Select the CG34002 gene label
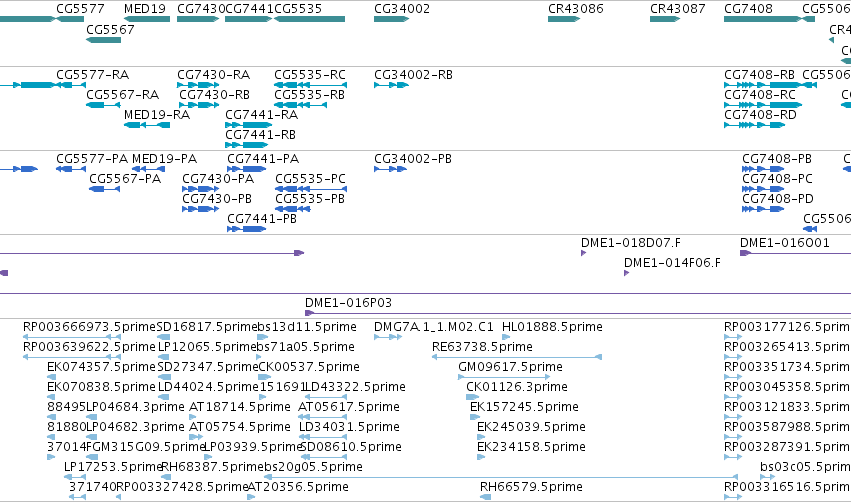The image size is (851, 502). (402, 9)
